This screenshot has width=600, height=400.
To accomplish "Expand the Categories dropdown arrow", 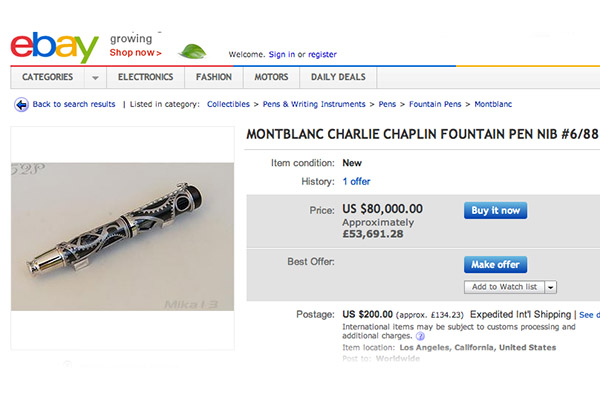I will [x=95, y=77].
